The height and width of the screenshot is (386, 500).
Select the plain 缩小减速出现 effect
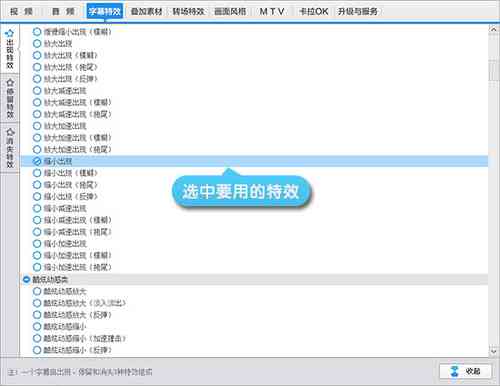[x=60, y=208]
